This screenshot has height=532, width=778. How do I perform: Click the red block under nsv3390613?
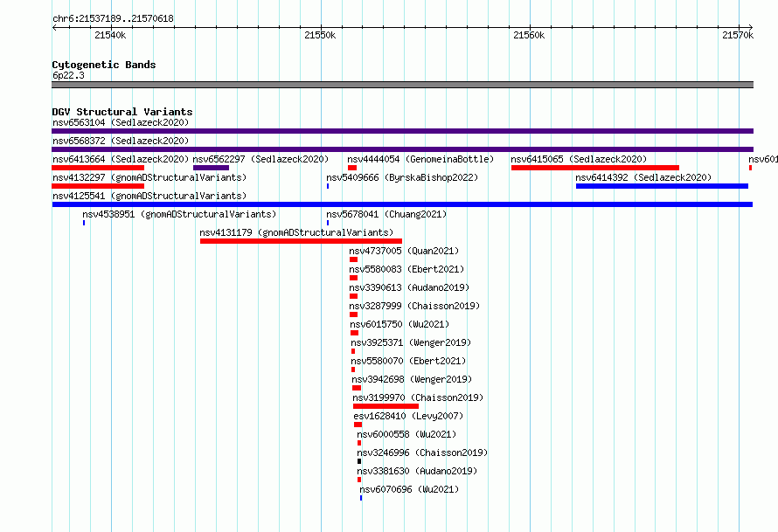coord(353,296)
